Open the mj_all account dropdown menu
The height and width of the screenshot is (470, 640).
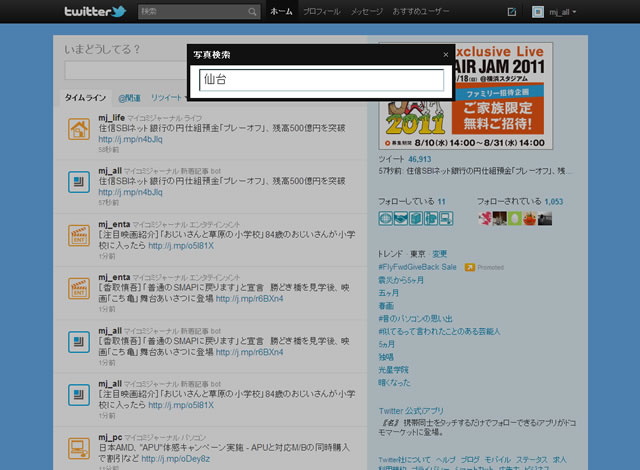pyautogui.click(x=562, y=12)
